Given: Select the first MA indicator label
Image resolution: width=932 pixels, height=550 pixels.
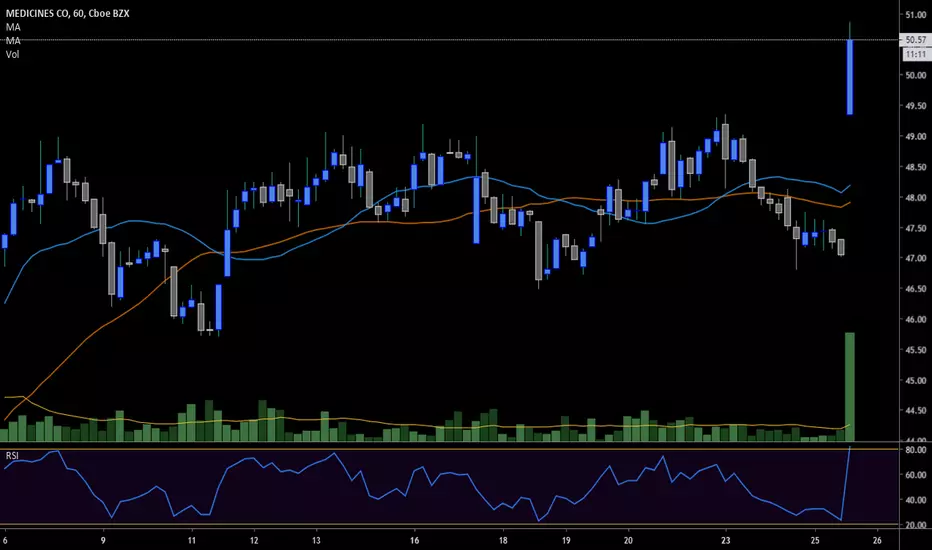Looking at the screenshot, I should (13, 27).
